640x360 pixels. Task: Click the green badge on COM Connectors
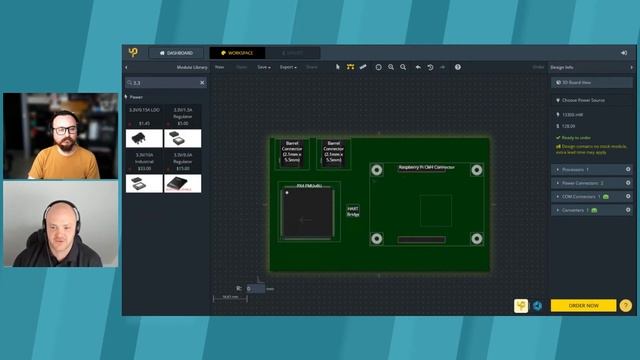pyautogui.click(x=606, y=197)
